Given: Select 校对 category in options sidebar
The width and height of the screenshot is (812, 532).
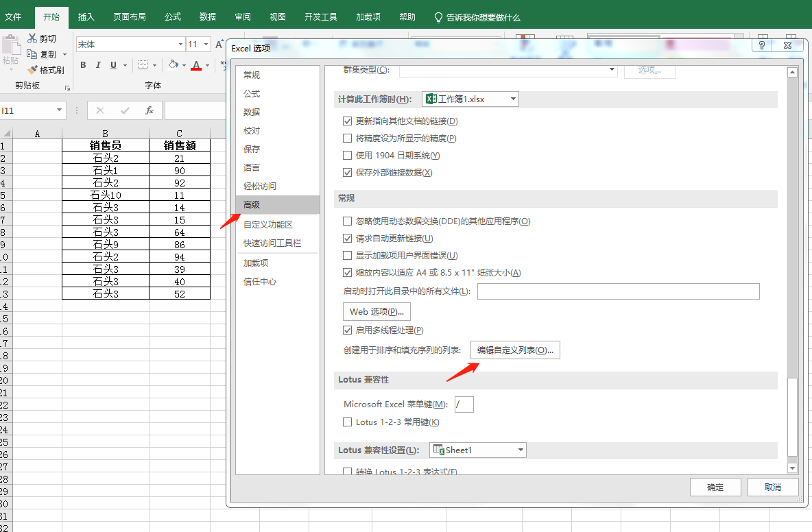Looking at the screenshot, I should pyautogui.click(x=278, y=130).
